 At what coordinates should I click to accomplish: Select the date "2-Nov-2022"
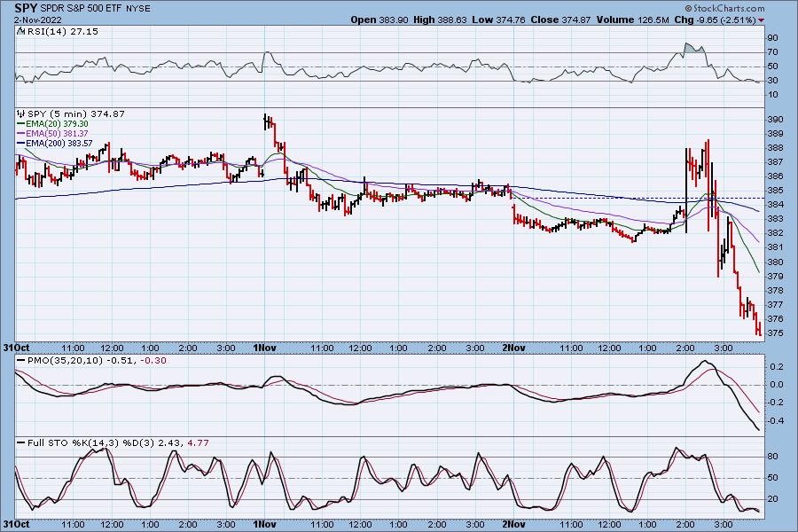pos(37,20)
